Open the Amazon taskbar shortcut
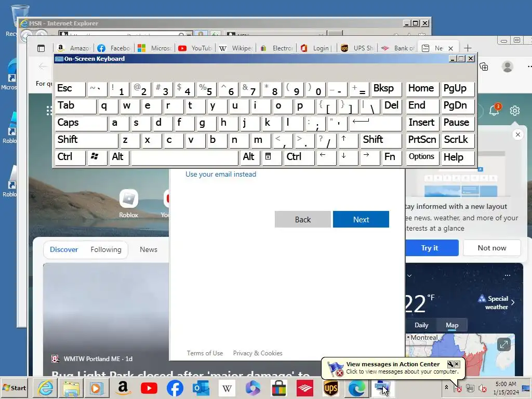The height and width of the screenshot is (399, 532). coord(123,388)
